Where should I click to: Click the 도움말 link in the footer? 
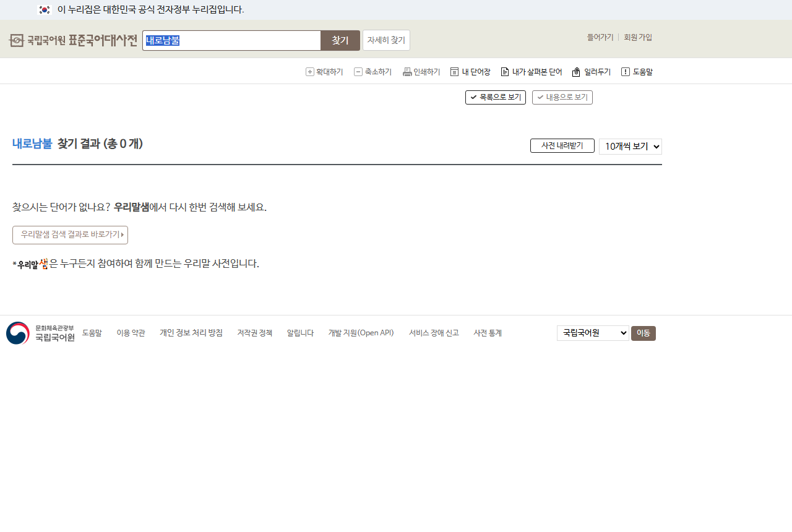tap(92, 333)
